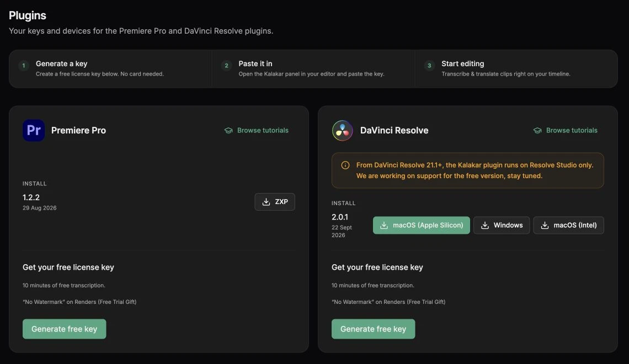629x364 pixels.
Task: Click the Resolve Studio only warning text
Action: pyautogui.click(x=475, y=170)
